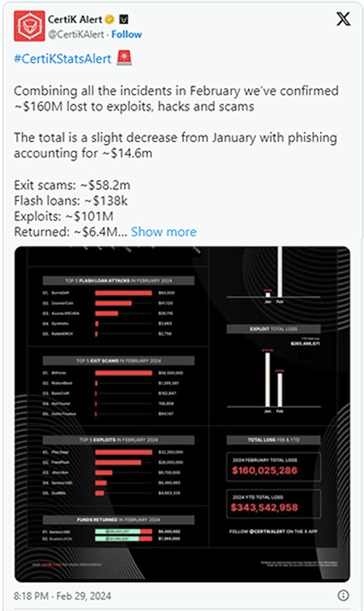This screenshot has width=364, height=611.
Task: Click the $343,542,958 YTD total loss box
Action: coord(274,504)
